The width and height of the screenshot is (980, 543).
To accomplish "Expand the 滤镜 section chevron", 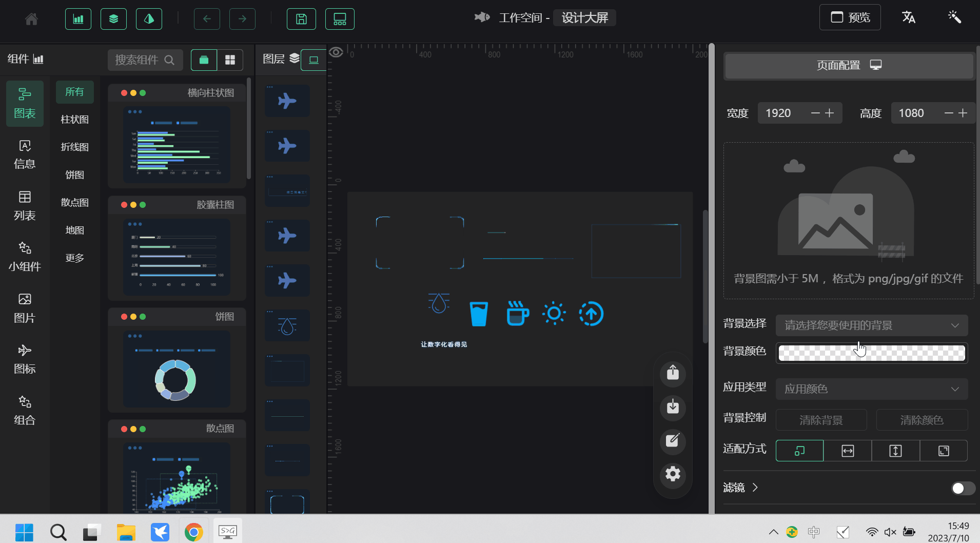I will coord(755,488).
